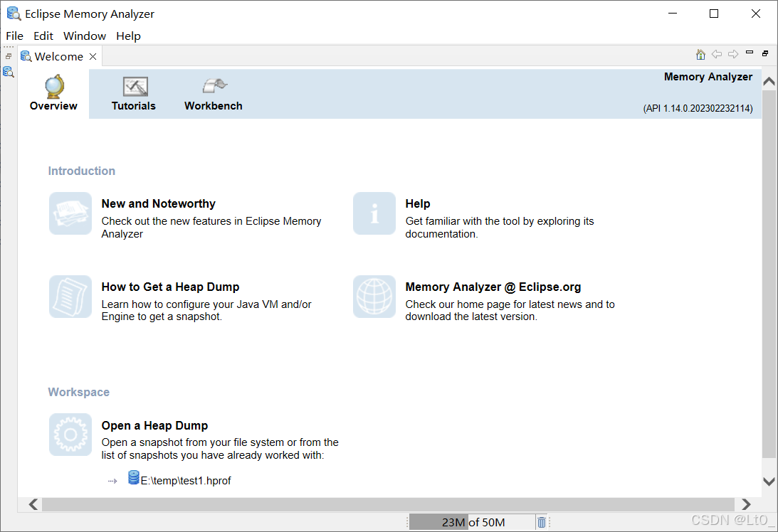Screen dimensions: 778x532
Task: Run garbage collector trash icon
Action: [x=541, y=522]
